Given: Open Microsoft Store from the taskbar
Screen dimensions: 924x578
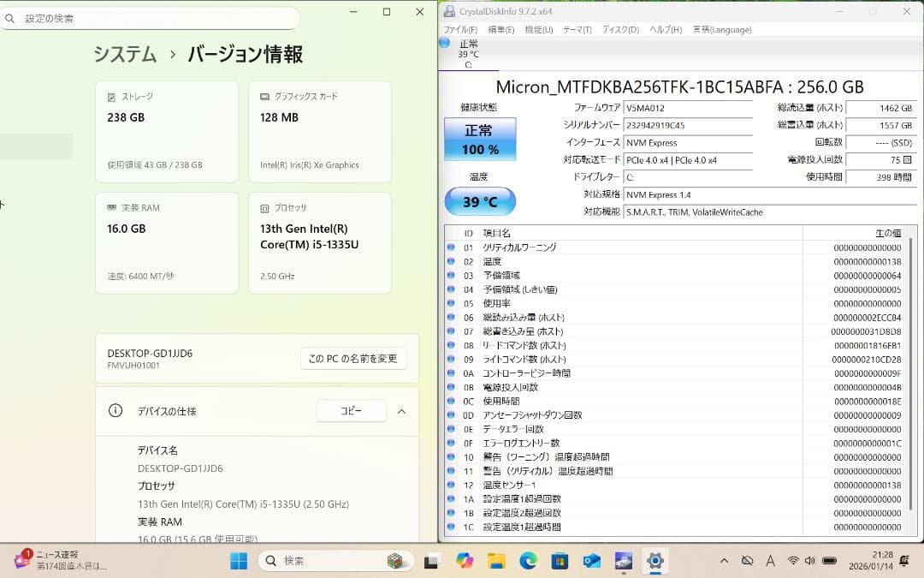Looking at the screenshot, I should point(560,561).
